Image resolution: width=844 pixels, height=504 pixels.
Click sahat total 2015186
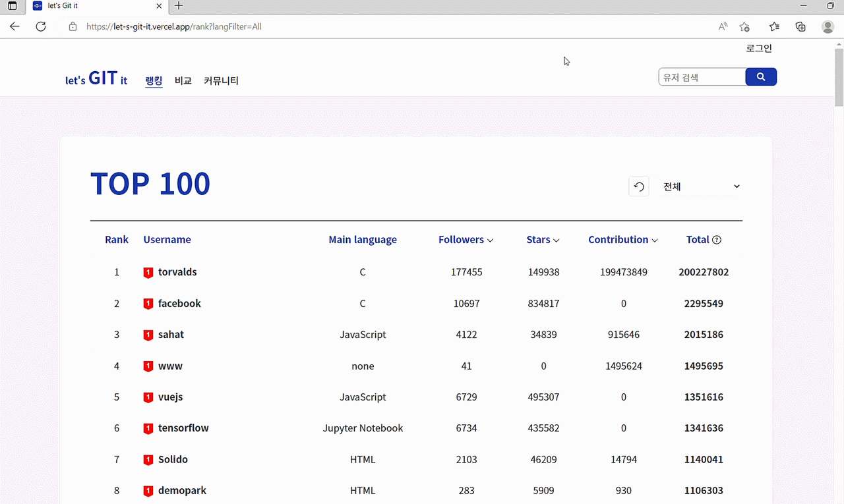pos(704,335)
